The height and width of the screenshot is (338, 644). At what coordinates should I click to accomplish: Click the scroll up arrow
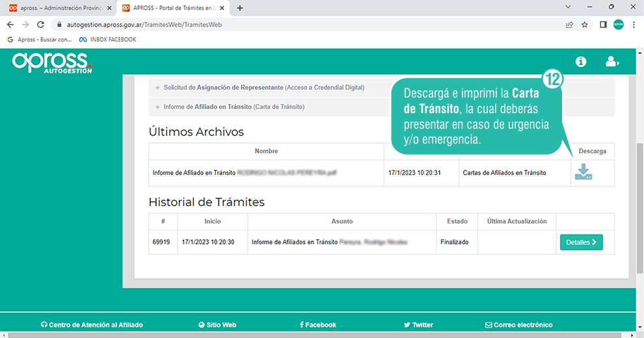pyautogui.click(x=640, y=53)
